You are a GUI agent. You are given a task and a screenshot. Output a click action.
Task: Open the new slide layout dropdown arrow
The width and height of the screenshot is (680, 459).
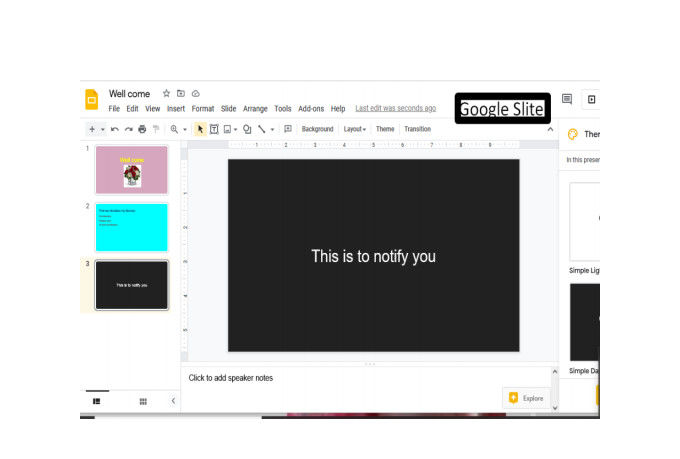(103, 129)
